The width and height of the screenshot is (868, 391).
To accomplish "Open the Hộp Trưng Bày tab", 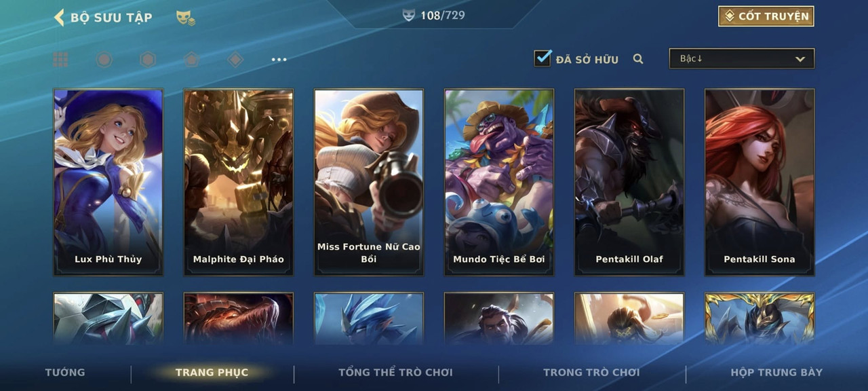I will click(776, 372).
